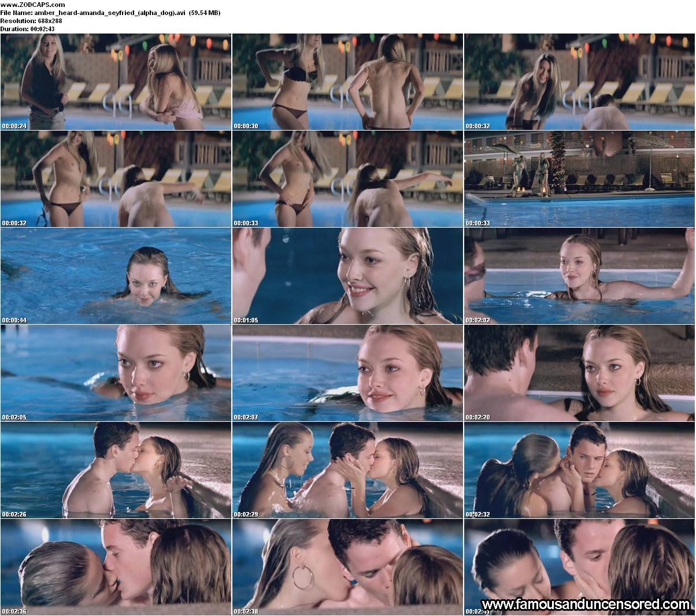Image resolution: width=696 pixels, height=616 pixels.
Task: Click the famousanduncensored.com watermark link
Action: coord(578,605)
